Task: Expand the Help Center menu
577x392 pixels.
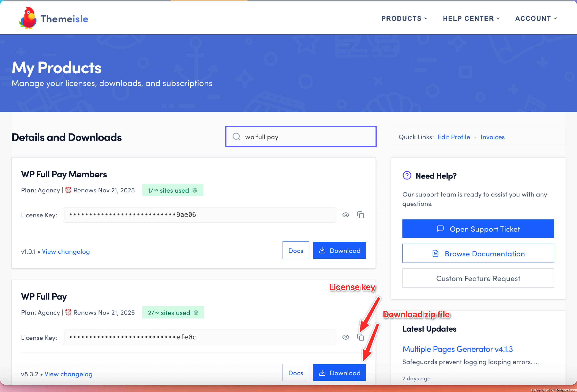Action: (x=471, y=19)
